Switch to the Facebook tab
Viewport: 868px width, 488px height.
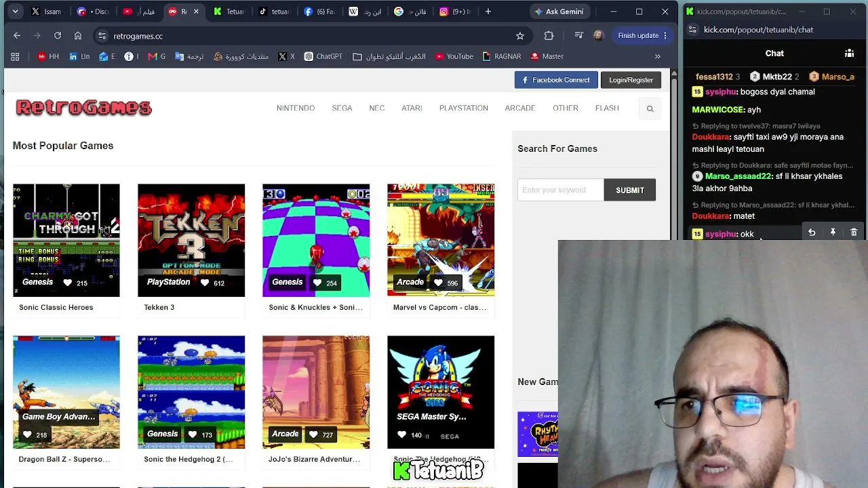[321, 12]
